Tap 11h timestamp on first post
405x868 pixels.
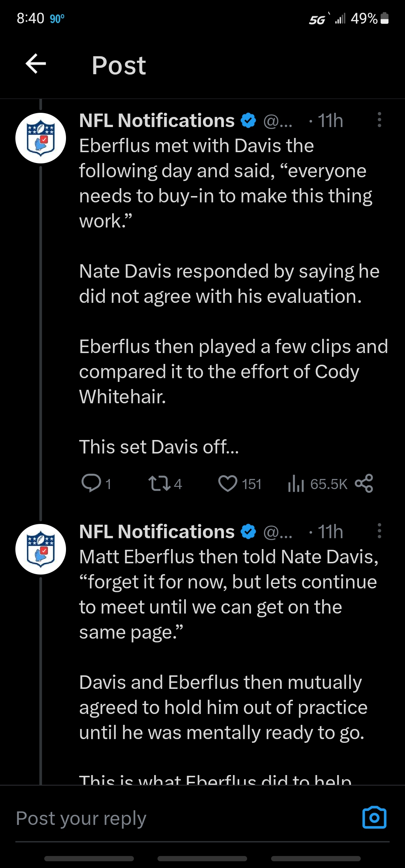[x=330, y=121]
